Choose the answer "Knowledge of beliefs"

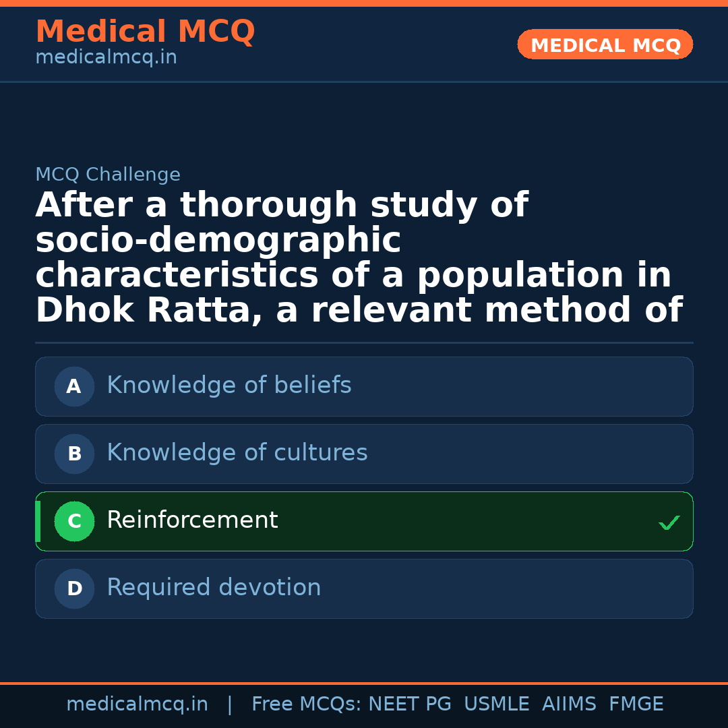point(229,386)
